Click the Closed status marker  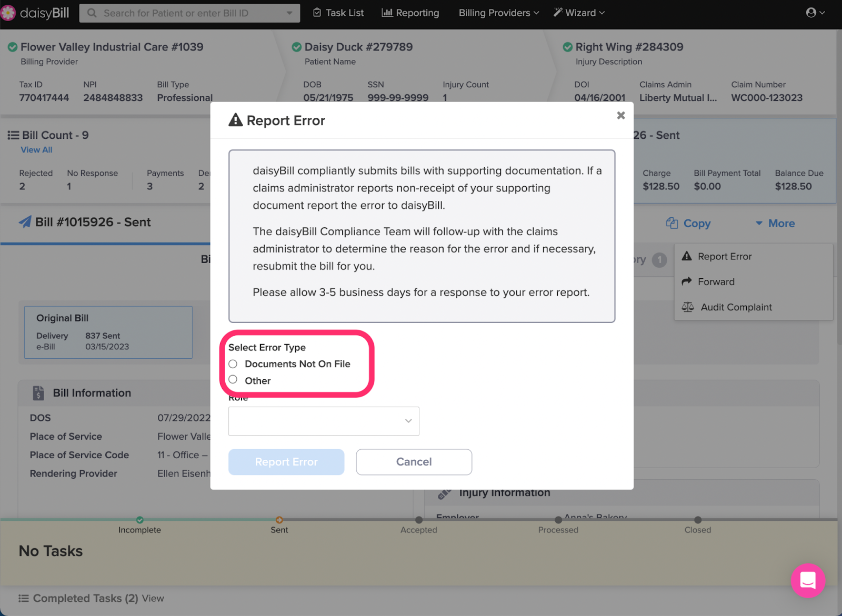click(698, 520)
